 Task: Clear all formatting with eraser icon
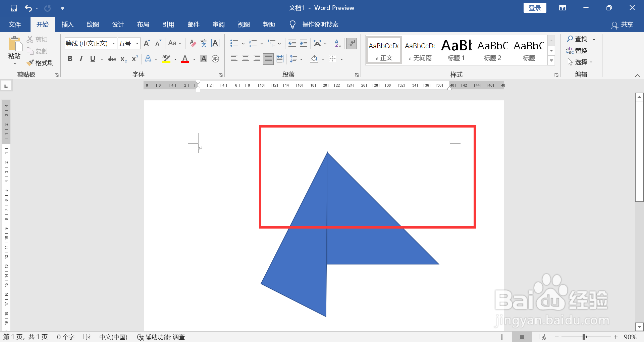[x=193, y=43]
